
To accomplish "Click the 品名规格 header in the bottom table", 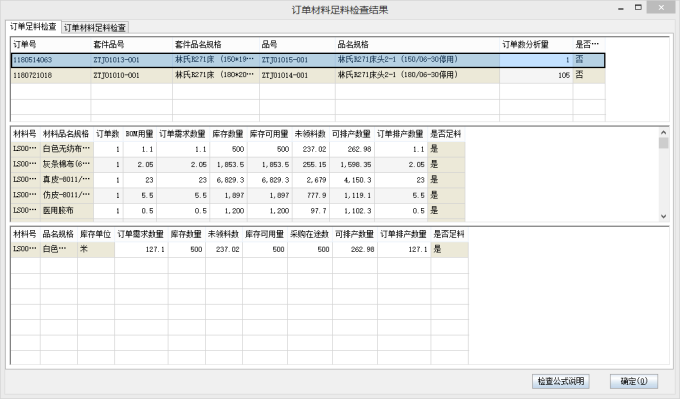I will 58,235.
